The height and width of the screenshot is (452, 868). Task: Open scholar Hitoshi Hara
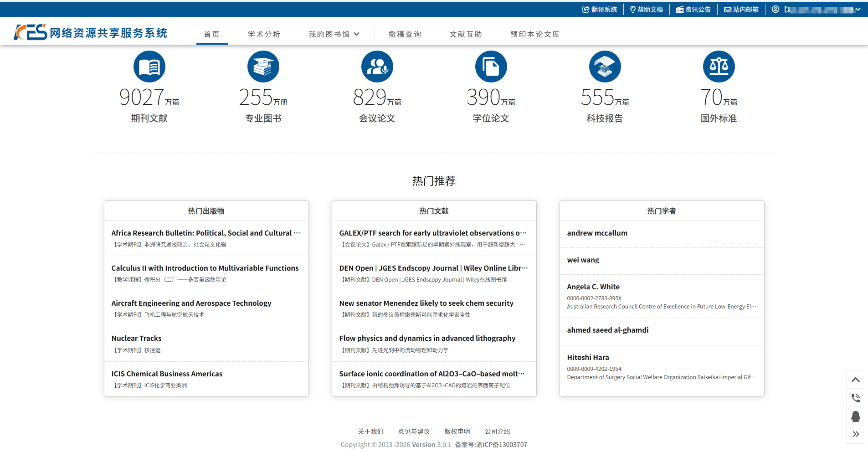[588, 357]
